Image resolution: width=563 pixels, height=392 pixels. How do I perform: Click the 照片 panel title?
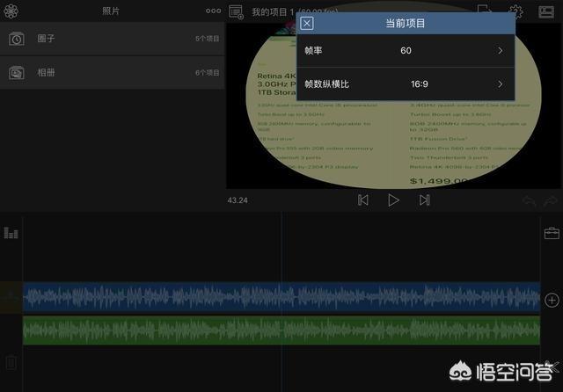111,11
